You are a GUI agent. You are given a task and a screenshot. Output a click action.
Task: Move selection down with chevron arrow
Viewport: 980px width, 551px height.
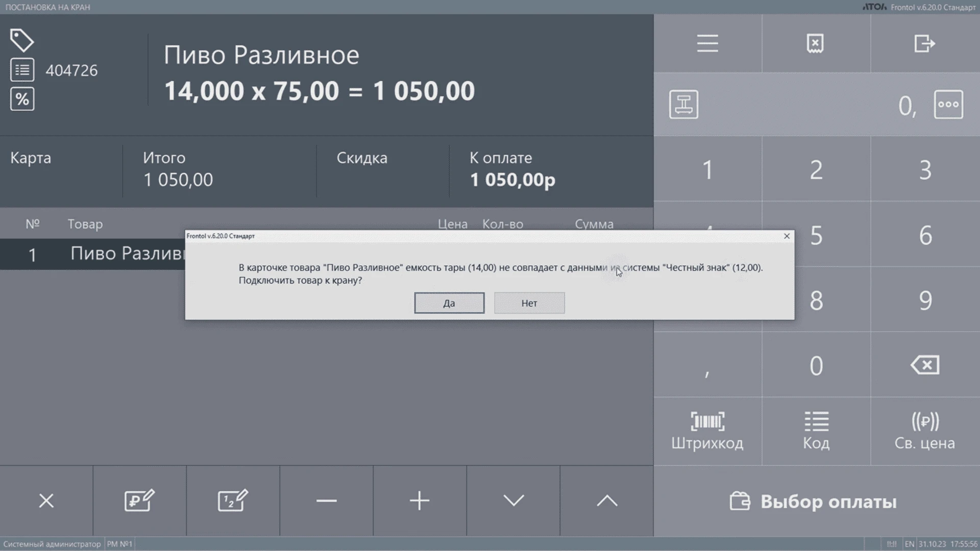[513, 501]
